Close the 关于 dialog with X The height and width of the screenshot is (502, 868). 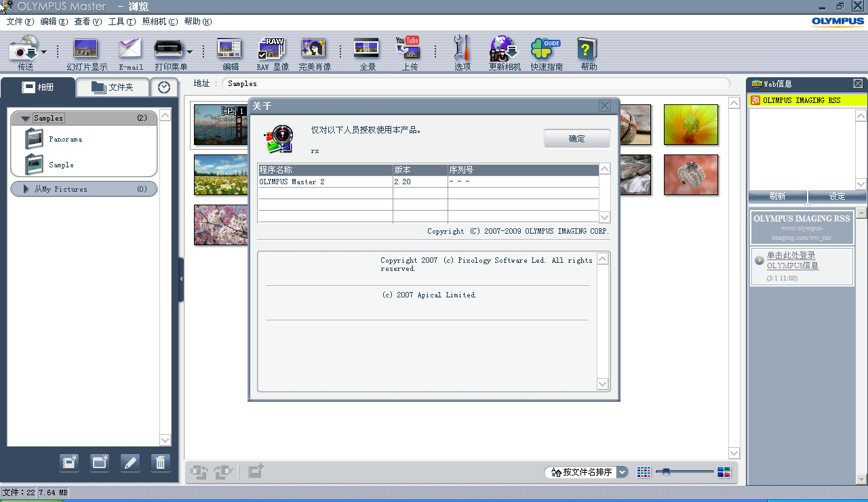(x=605, y=106)
